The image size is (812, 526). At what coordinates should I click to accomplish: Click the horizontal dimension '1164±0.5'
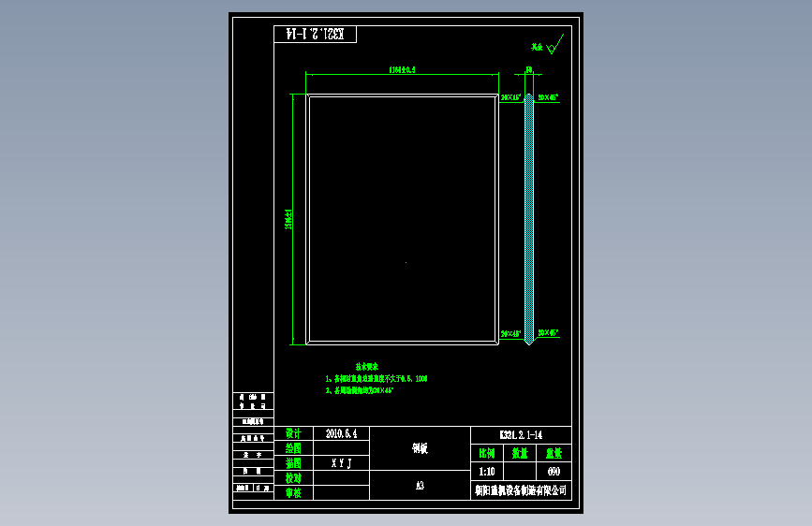(x=402, y=70)
